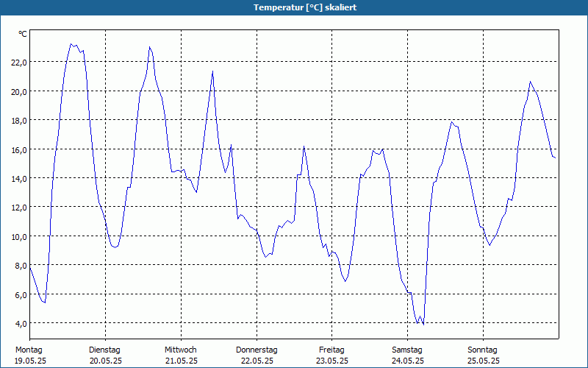
Task: Select the Dienstag day label
Action: (104, 350)
